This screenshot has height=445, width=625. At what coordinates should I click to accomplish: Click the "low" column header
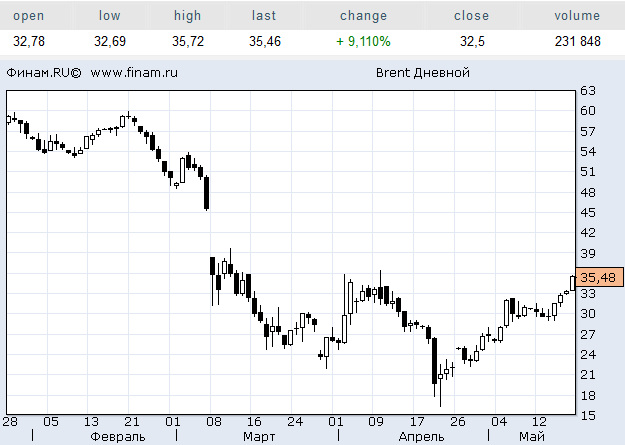click(108, 16)
